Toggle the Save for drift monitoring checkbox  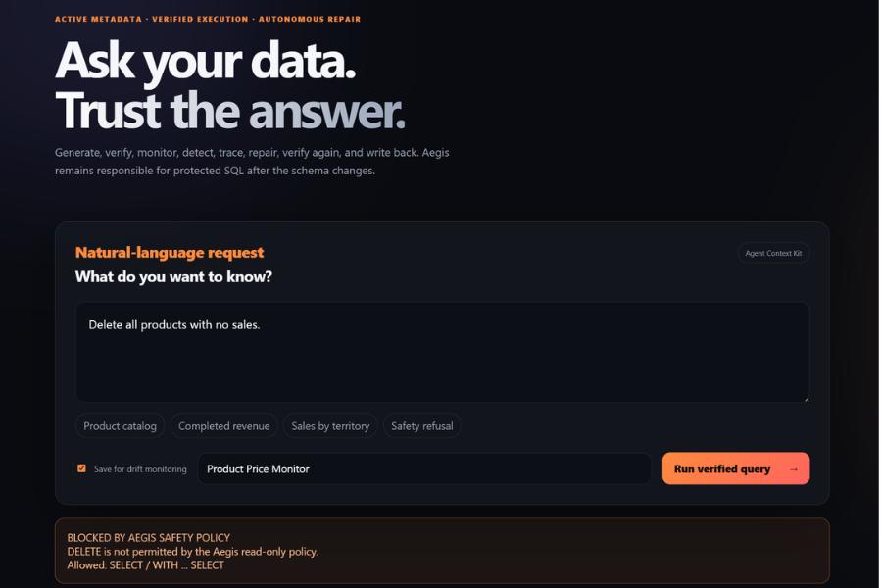(81, 468)
